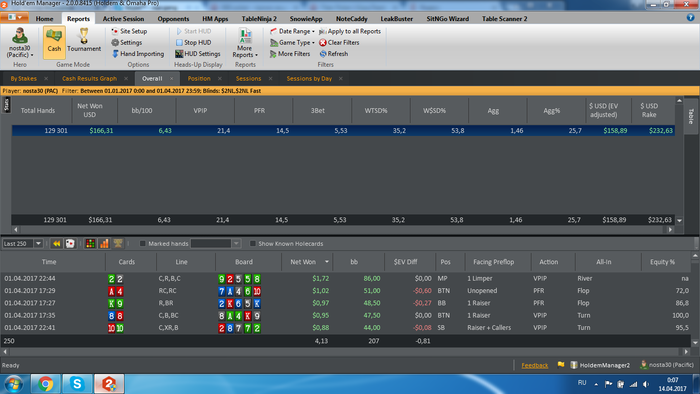Open the hand replayer cards icon
The width and height of the screenshot is (700, 394).
pos(70,244)
